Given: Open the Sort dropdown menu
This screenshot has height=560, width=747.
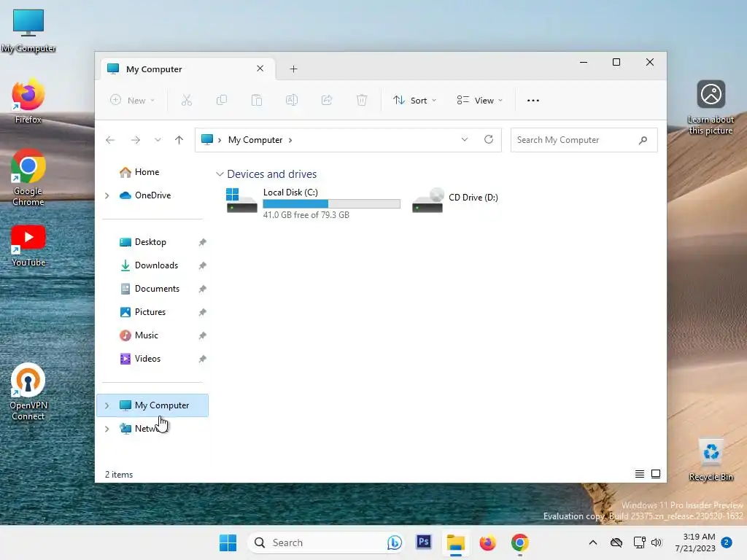Looking at the screenshot, I should [414, 101].
